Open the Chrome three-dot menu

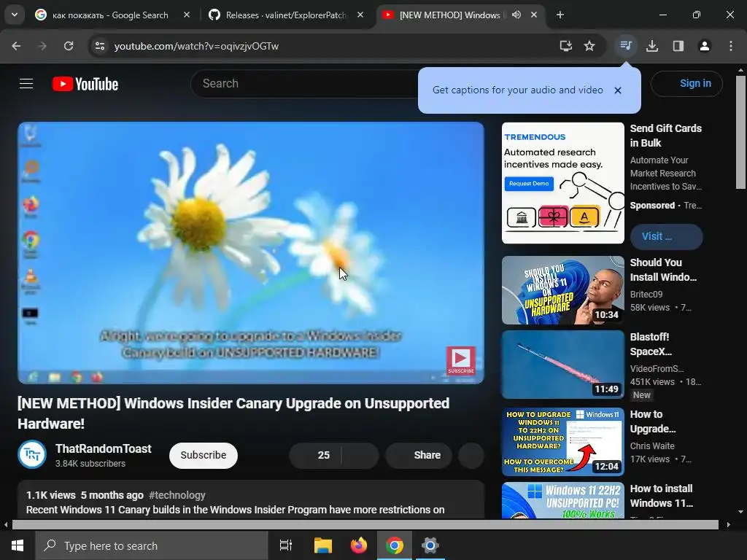[730, 46]
